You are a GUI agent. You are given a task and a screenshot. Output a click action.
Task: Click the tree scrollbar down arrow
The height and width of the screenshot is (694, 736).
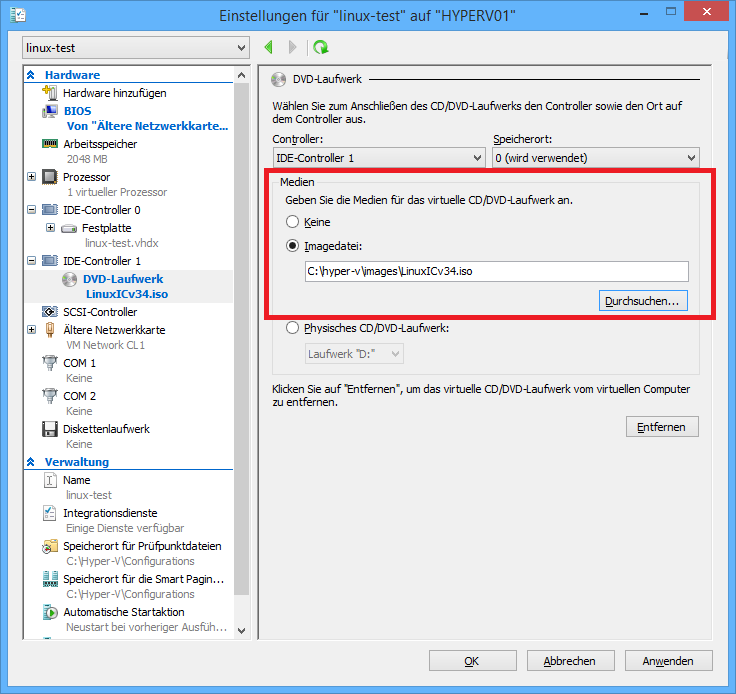pos(242,631)
